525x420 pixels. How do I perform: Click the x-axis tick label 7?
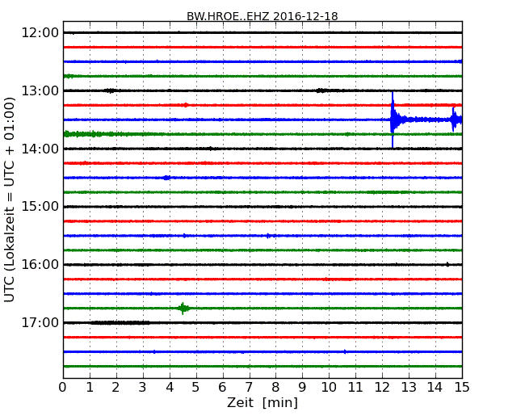(x=249, y=388)
